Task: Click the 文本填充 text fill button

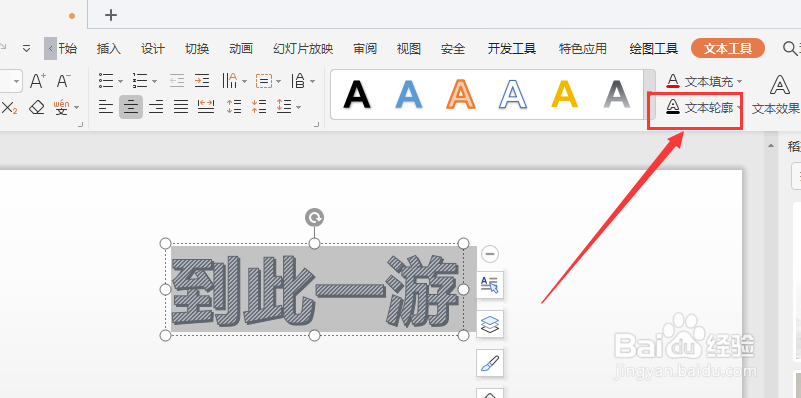Action: (x=700, y=81)
